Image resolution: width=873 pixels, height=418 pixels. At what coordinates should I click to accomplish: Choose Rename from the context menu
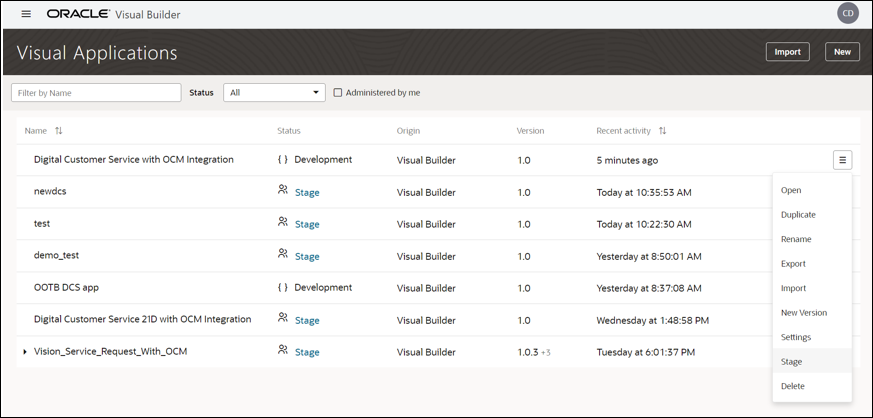coord(812,239)
